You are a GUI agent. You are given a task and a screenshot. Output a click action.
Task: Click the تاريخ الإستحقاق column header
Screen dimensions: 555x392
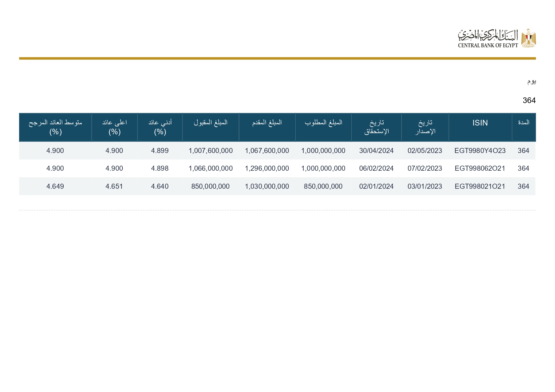(376, 127)
